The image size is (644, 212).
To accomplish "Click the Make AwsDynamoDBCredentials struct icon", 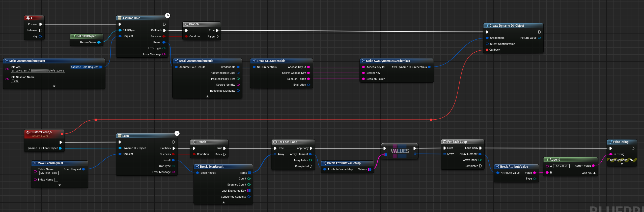I will click(363, 61).
